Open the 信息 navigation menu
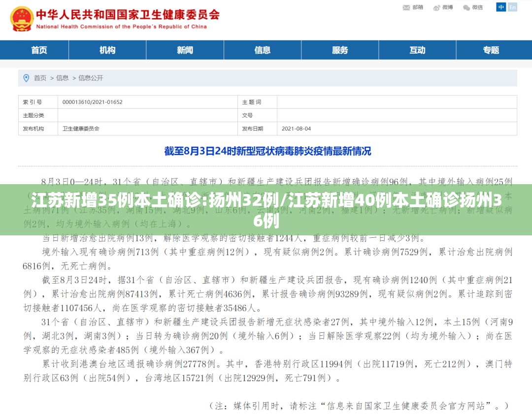The width and height of the screenshot is (532, 420). (262, 50)
